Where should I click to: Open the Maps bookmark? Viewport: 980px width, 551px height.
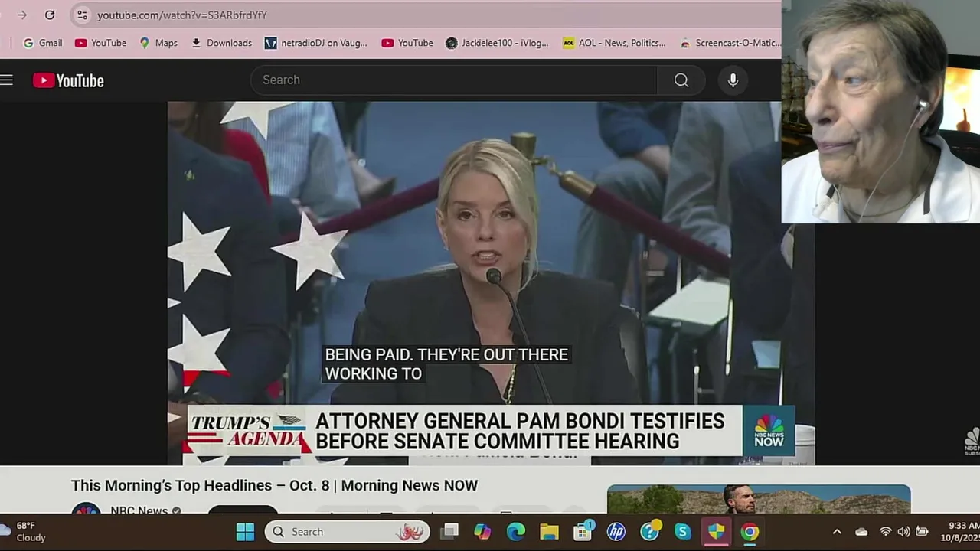[x=158, y=43]
